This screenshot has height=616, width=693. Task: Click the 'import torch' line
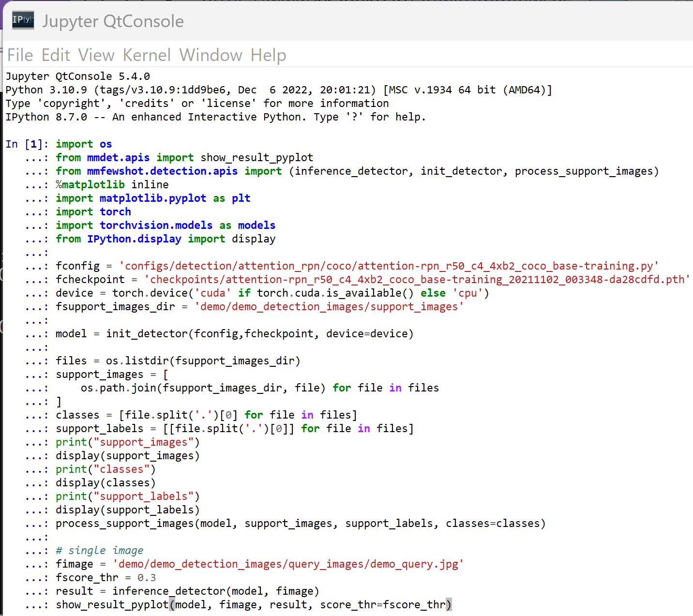coord(93,212)
